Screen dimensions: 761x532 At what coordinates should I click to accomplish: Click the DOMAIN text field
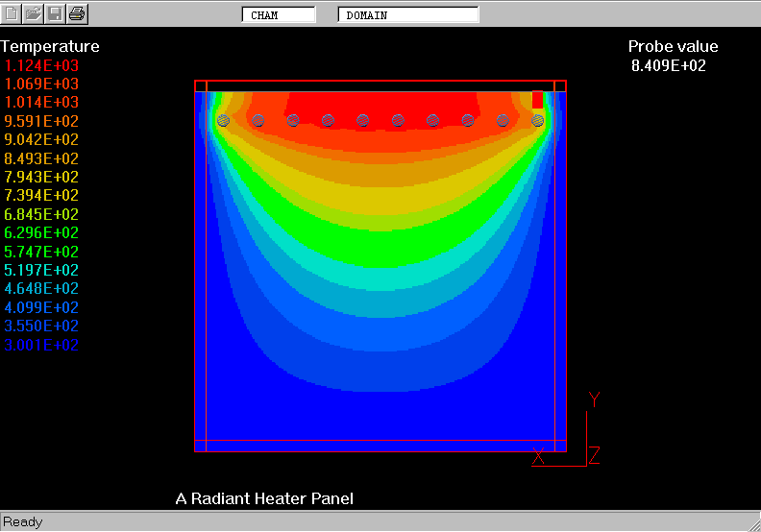click(407, 15)
